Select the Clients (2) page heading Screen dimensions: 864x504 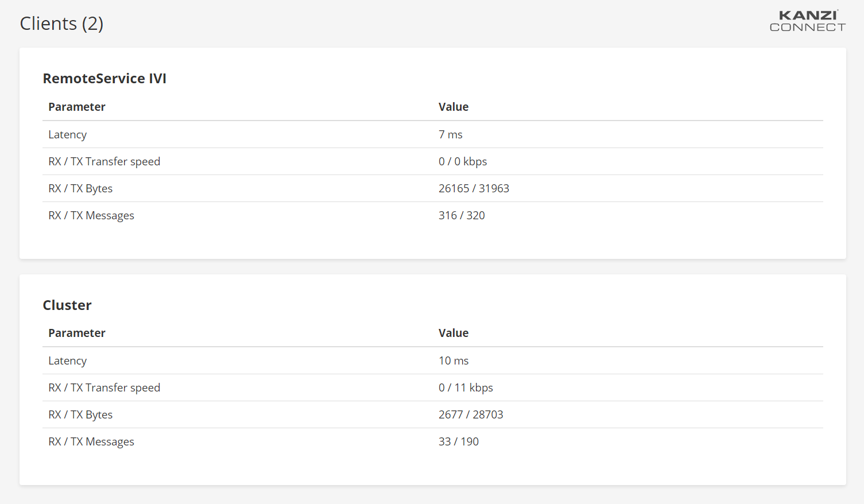tap(61, 24)
